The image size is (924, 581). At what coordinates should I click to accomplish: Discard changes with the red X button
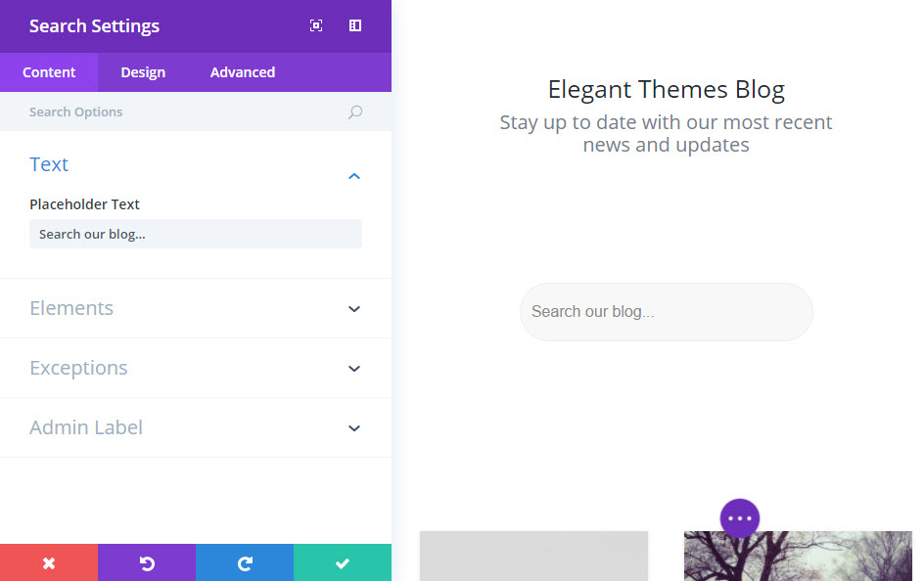[49, 562]
